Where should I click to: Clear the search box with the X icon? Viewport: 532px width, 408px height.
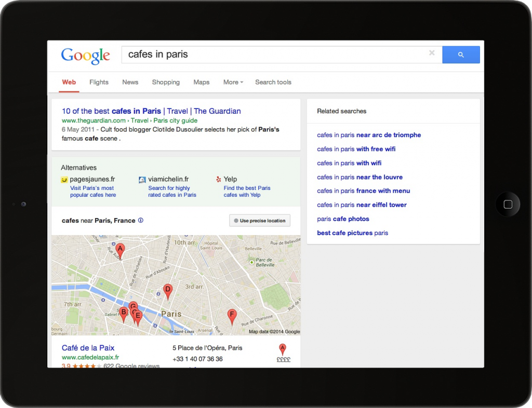[432, 53]
